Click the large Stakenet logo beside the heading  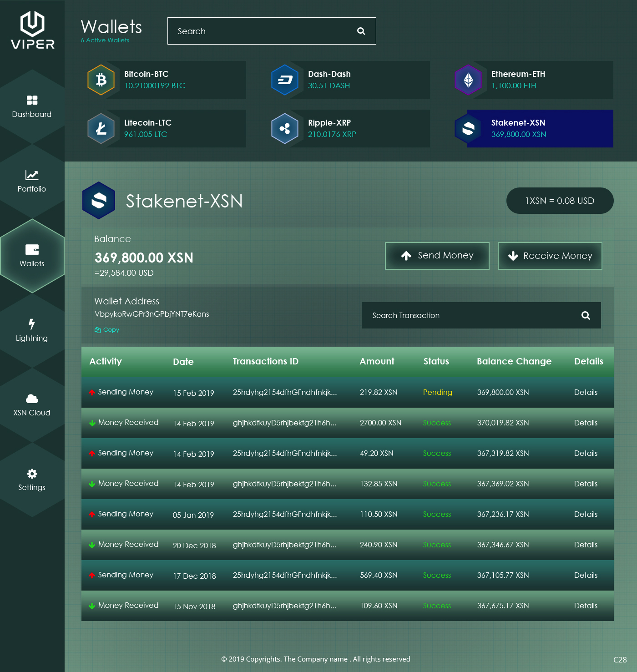click(x=99, y=200)
